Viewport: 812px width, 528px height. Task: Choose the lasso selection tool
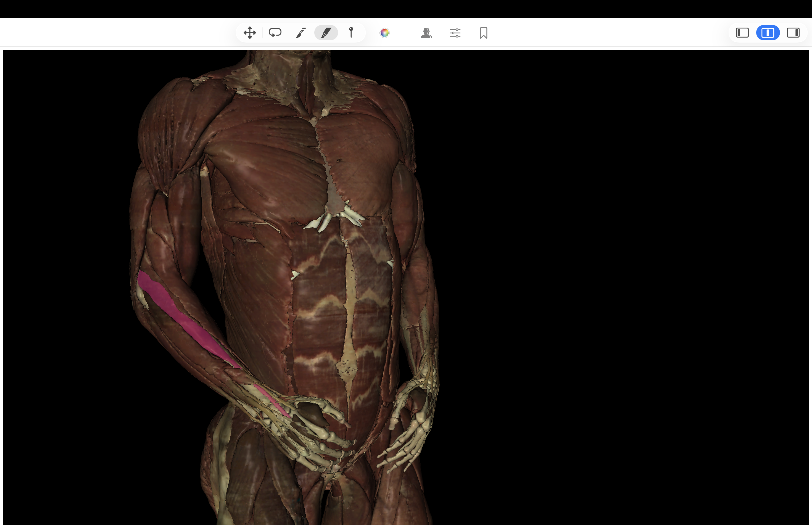point(275,33)
